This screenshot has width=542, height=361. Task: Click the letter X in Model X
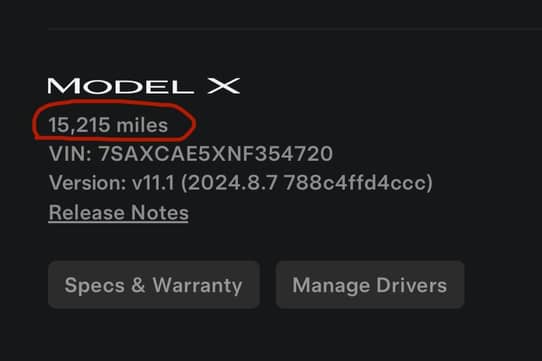(224, 86)
